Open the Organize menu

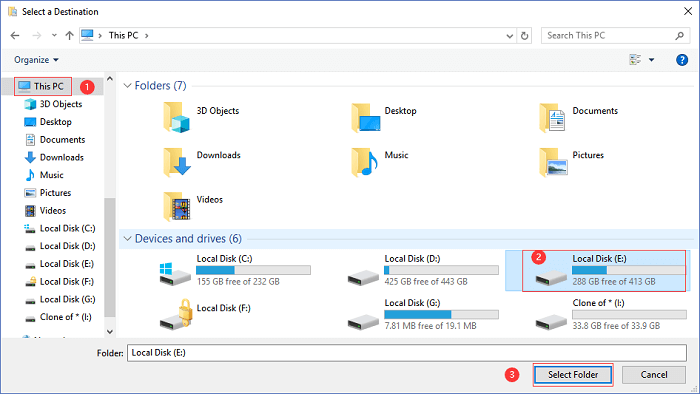(36, 60)
